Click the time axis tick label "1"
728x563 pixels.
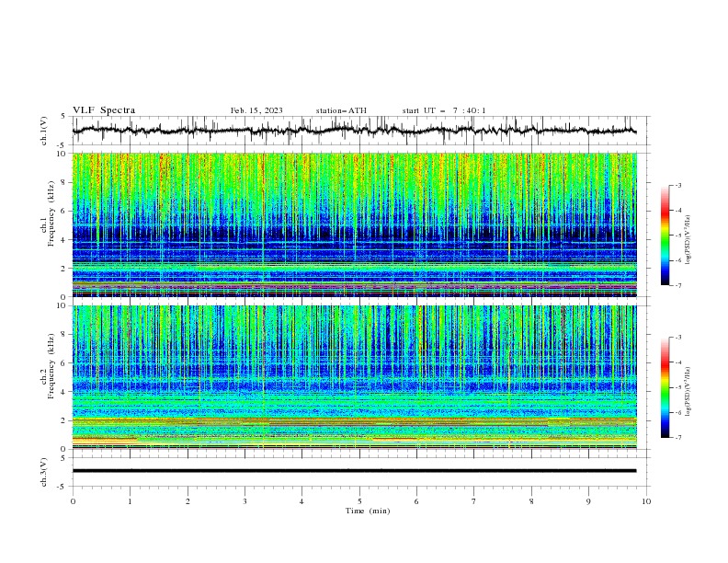[x=130, y=501]
